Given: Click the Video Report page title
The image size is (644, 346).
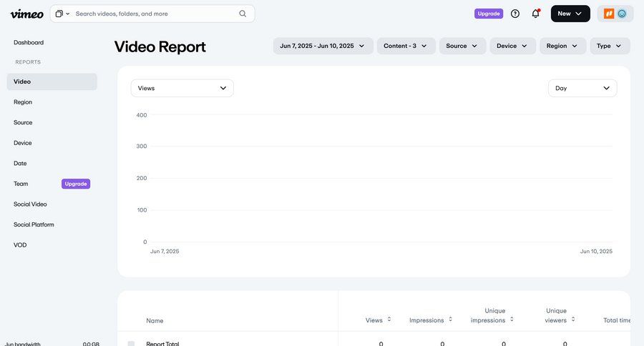Looking at the screenshot, I should pos(160,46).
